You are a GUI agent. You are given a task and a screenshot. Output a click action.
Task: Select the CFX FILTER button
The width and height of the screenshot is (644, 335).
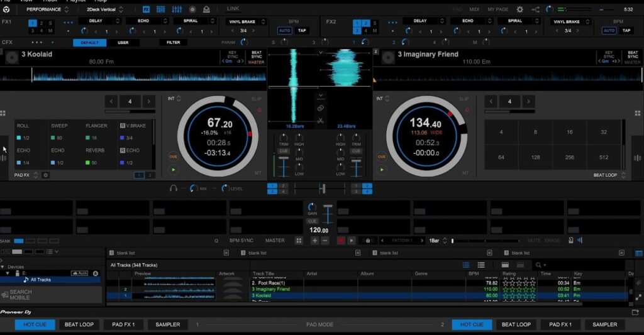(x=174, y=42)
